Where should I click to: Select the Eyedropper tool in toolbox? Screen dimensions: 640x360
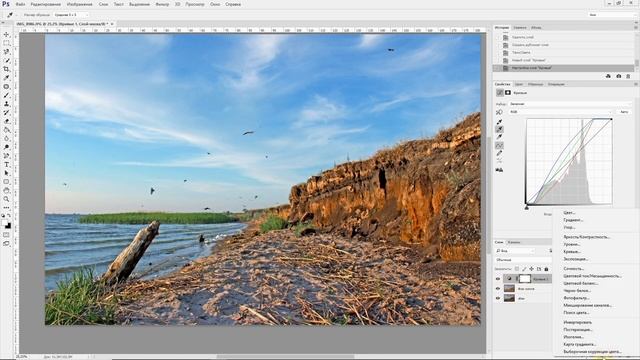(6, 78)
